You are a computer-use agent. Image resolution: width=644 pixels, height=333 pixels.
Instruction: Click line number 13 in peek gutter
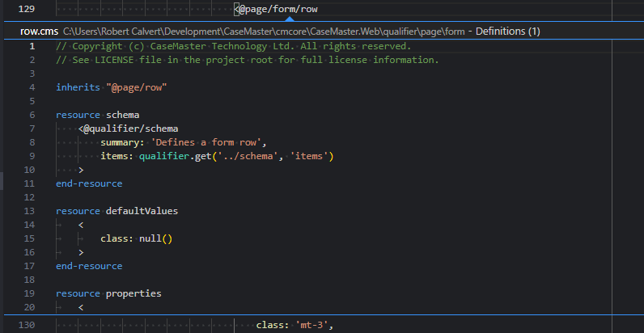(x=30, y=211)
